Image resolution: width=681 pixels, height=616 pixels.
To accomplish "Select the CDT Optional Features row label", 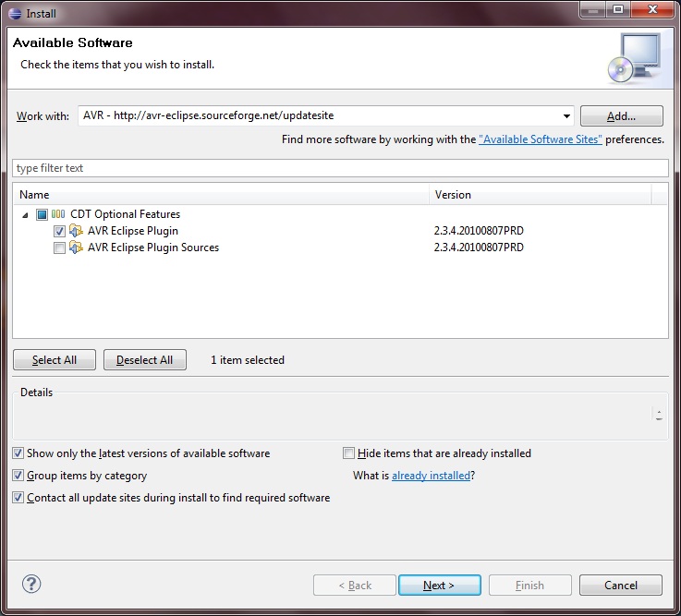I will tap(125, 214).
